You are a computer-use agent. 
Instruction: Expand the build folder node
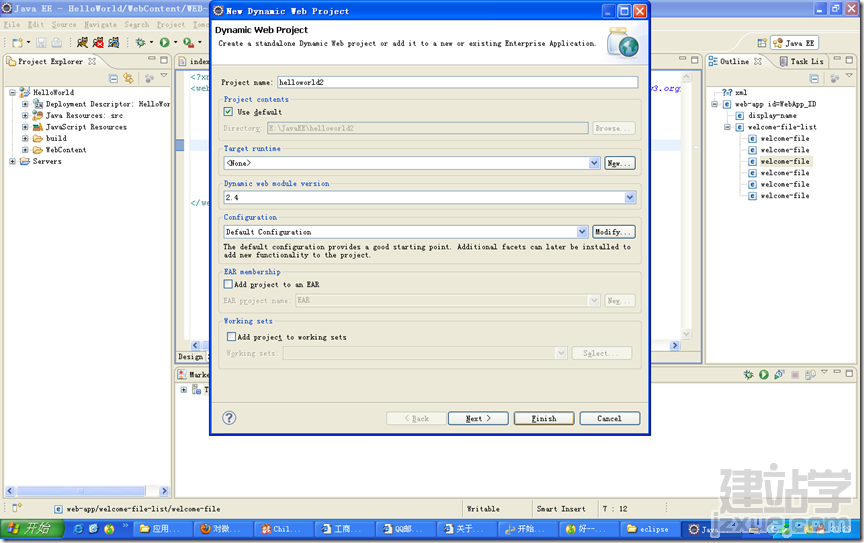tap(25, 138)
